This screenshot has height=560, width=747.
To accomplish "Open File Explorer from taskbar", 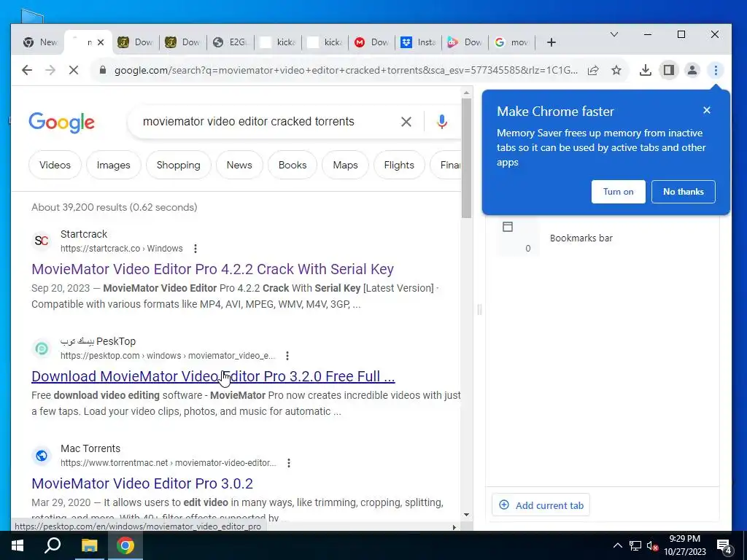I will [89, 545].
